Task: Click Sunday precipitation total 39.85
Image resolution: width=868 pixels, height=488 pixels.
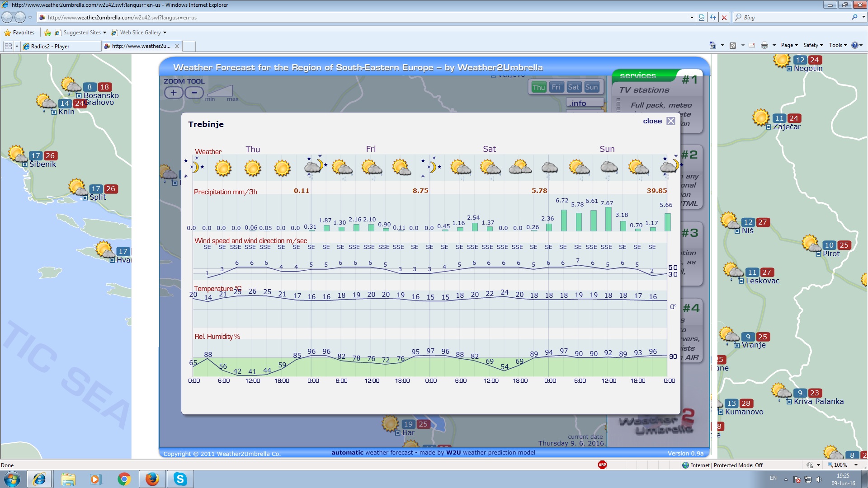Action: pyautogui.click(x=656, y=191)
